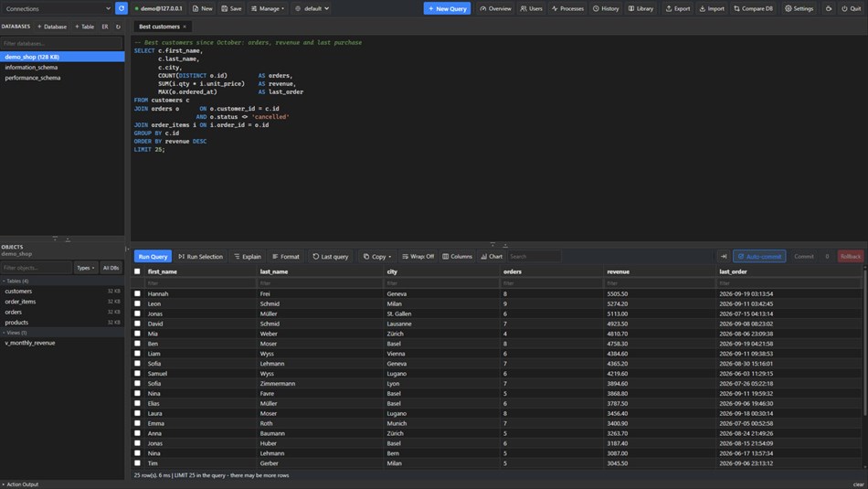This screenshot has height=489, width=868.
Task: Reload the Last query
Action: [x=331, y=257]
